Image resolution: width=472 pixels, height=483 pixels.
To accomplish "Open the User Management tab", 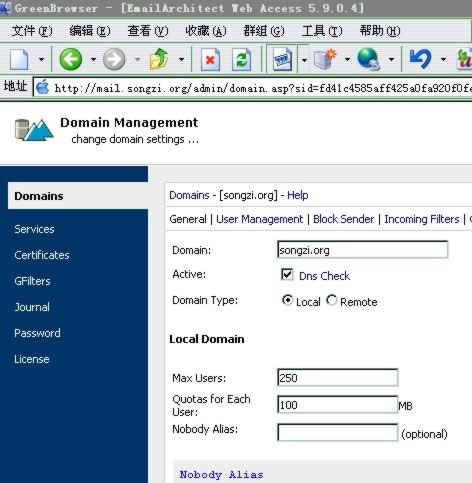I will [260, 219].
